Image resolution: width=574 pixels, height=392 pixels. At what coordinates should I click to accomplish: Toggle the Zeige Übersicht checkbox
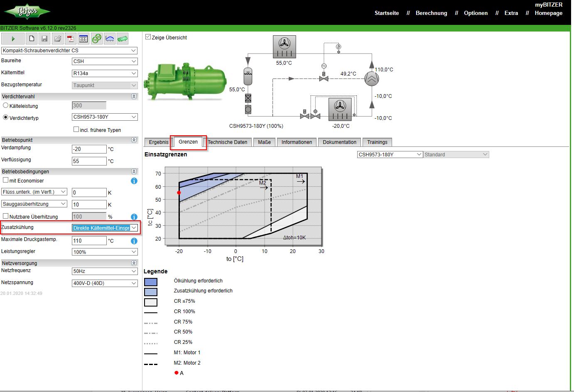[x=148, y=37]
